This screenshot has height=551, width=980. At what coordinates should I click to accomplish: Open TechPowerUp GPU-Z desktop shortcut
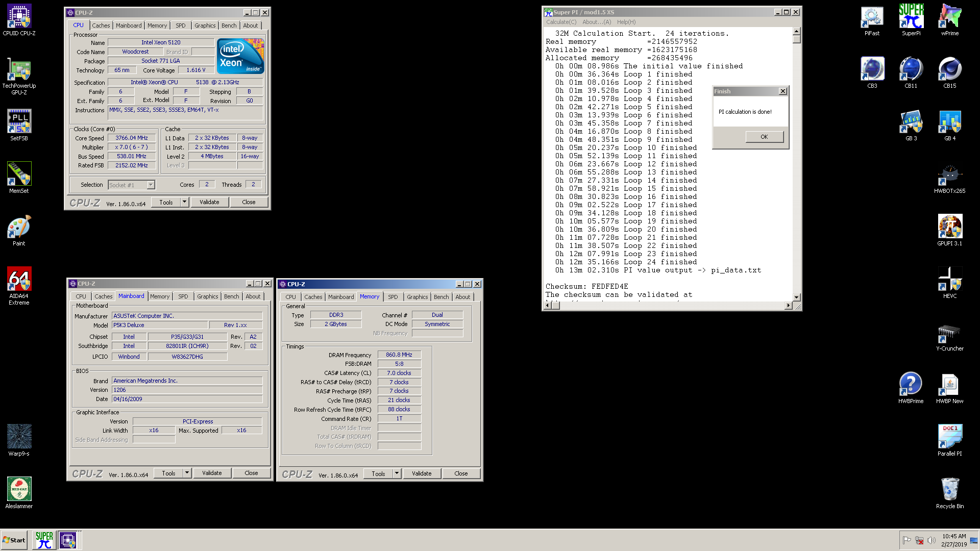click(19, 76)
